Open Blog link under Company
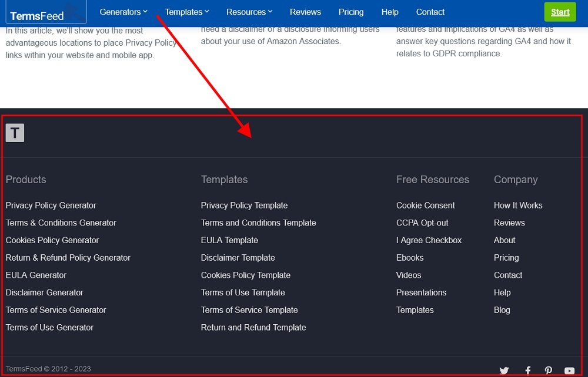Image resolution: width=588 pixels, height=377 pixels. (502, 310)
